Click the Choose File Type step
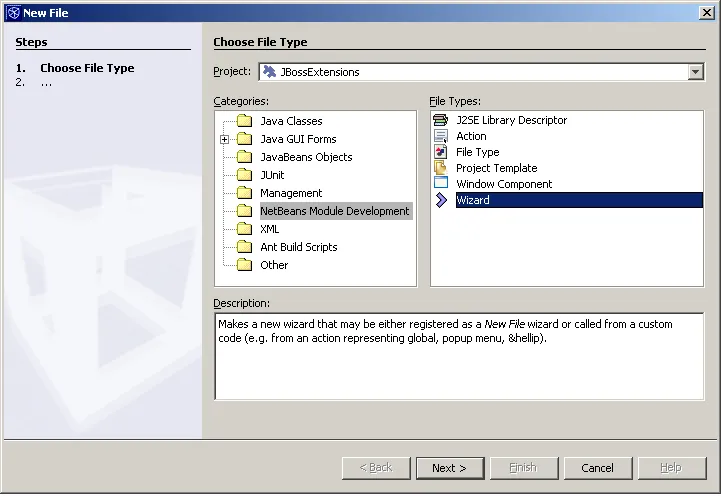Screen dimensions: 721x496 pos(87,68)
